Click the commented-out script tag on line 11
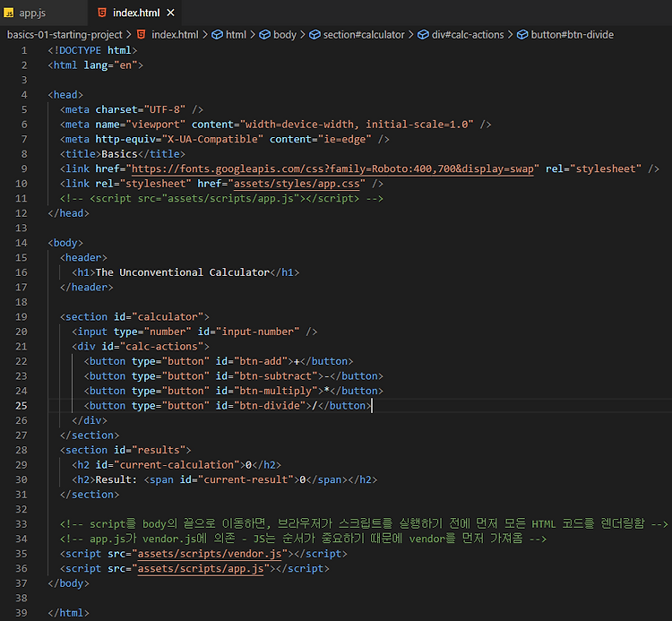Image resolution: width=672 pixels, height=621 pixels. 221,198
